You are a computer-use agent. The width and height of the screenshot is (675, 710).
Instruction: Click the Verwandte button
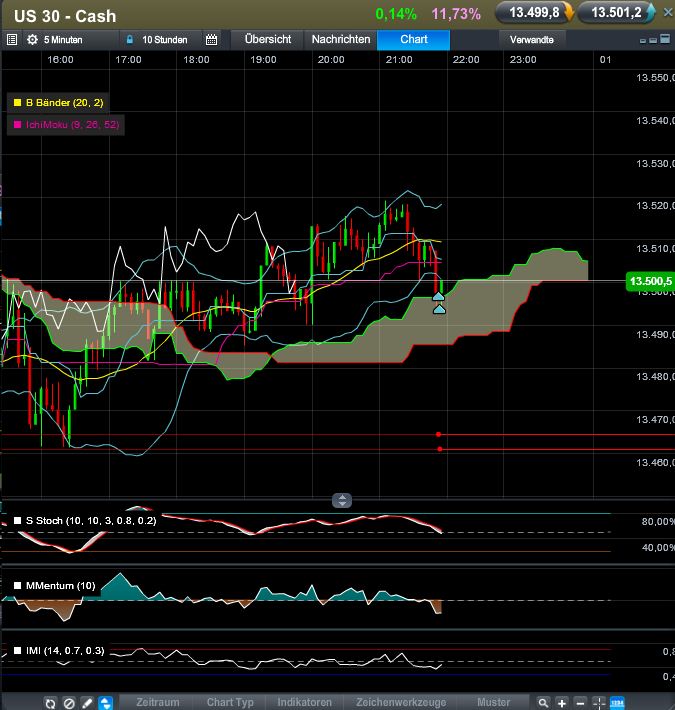click(x=533, y=40)
